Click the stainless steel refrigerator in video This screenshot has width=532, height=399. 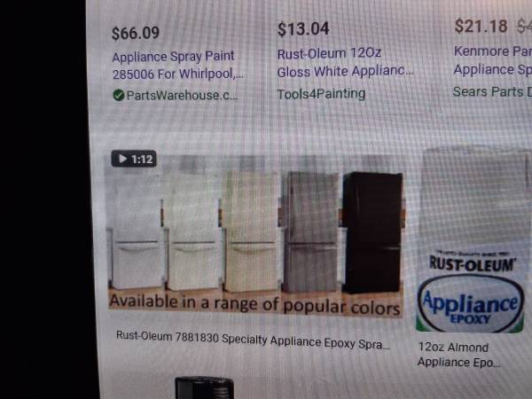pos(311,232)
